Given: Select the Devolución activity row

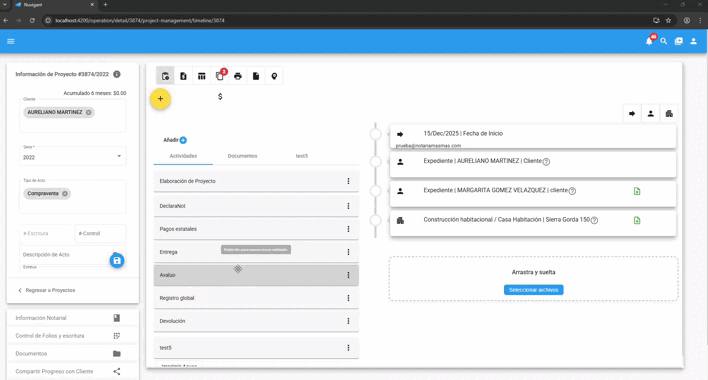Looking at the screenshot, I should [x=256, y=321].
